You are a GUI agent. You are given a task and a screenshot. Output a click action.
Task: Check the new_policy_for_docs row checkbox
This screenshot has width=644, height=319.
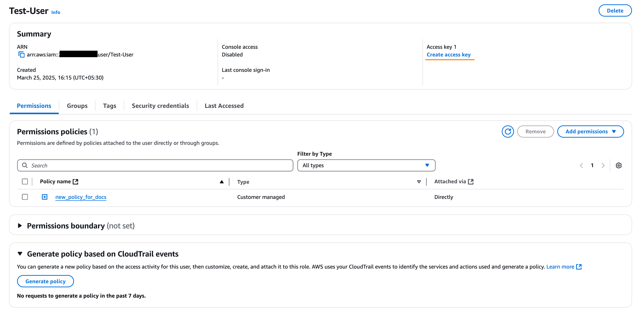click(x=25, y=197)
